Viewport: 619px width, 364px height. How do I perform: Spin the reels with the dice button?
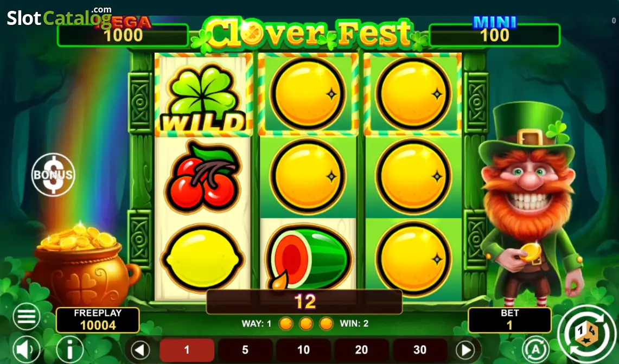(x=586, y=334)
